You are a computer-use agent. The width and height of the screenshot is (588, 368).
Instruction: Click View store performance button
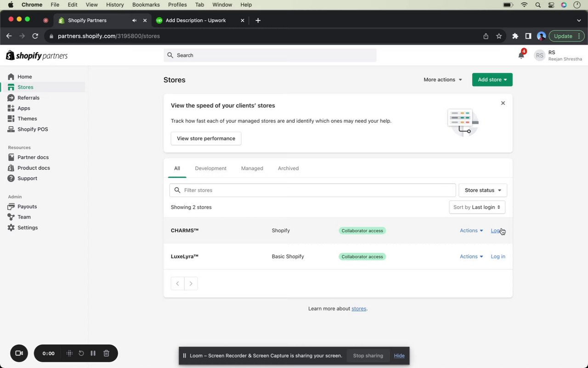[x=206, y=138]
